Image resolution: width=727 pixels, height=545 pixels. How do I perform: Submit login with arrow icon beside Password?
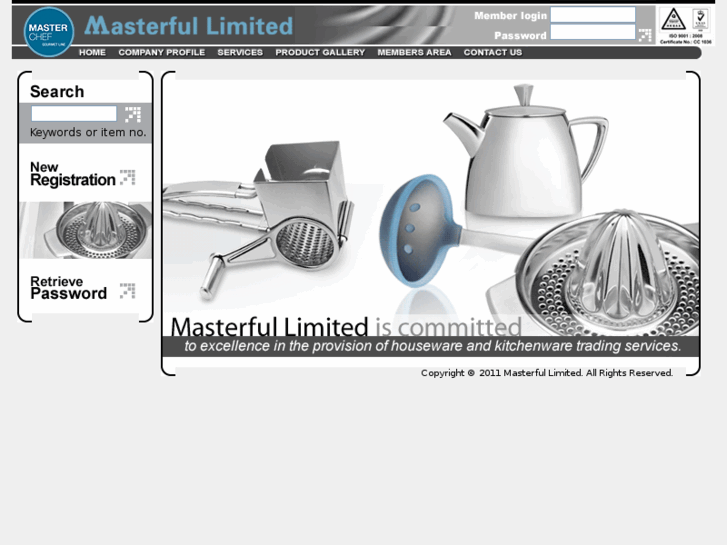tap(645, 35)
